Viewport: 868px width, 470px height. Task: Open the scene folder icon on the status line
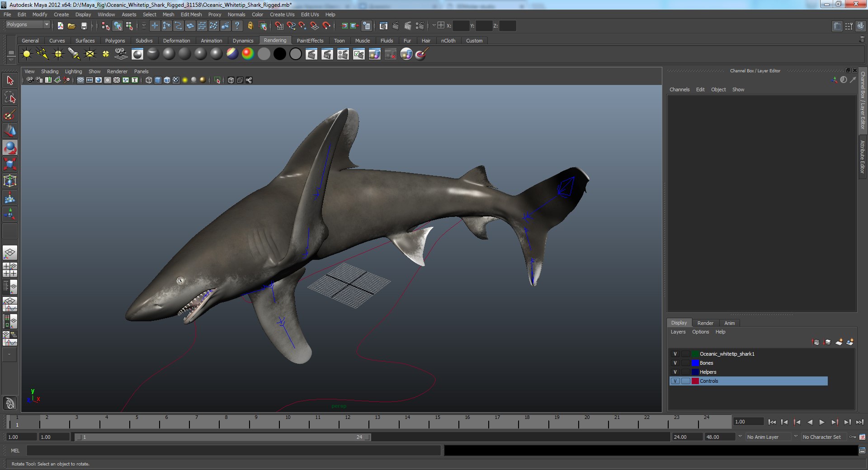71,26
